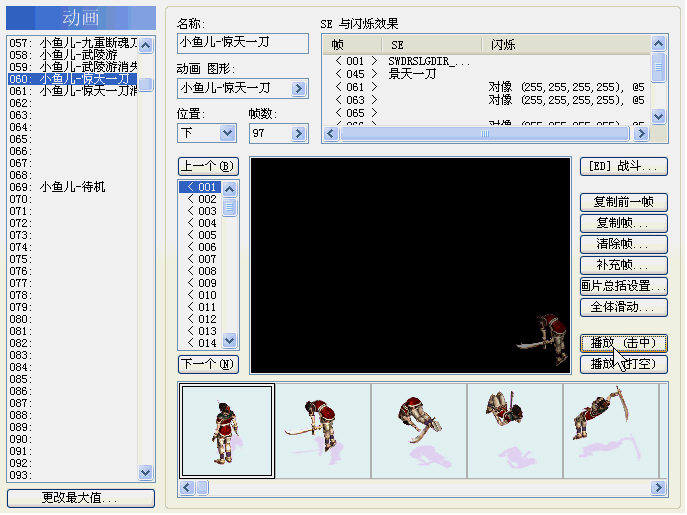Select SE row for frame 045
Viewport: 687px width, 515px height.
[x=486, y=74]
